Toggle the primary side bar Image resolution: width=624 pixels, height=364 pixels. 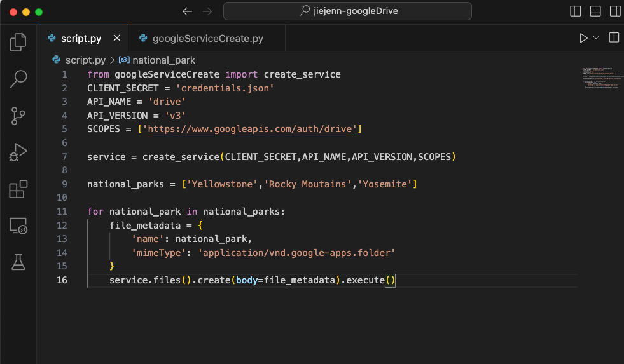576,11
